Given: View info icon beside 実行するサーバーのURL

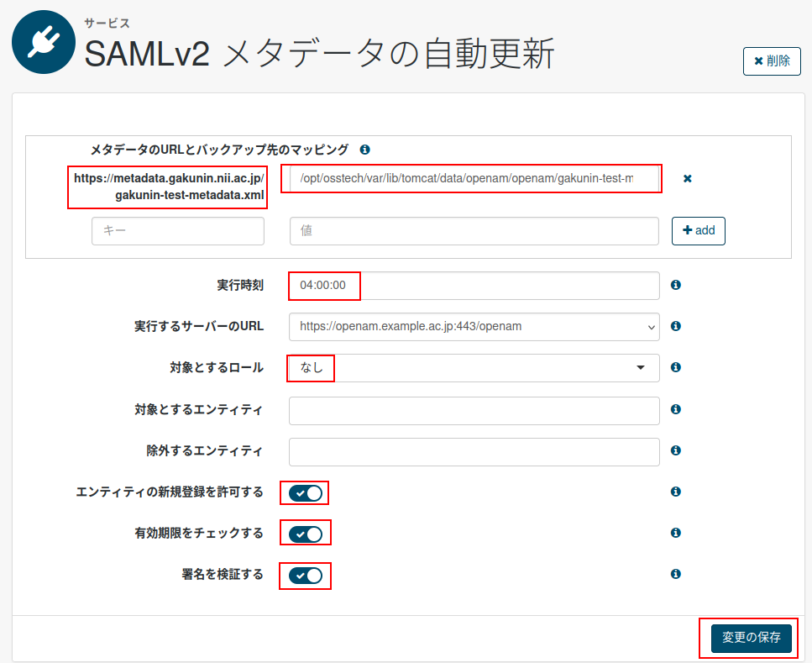Looking at the screenshot, I should click(x=675, y=326).
